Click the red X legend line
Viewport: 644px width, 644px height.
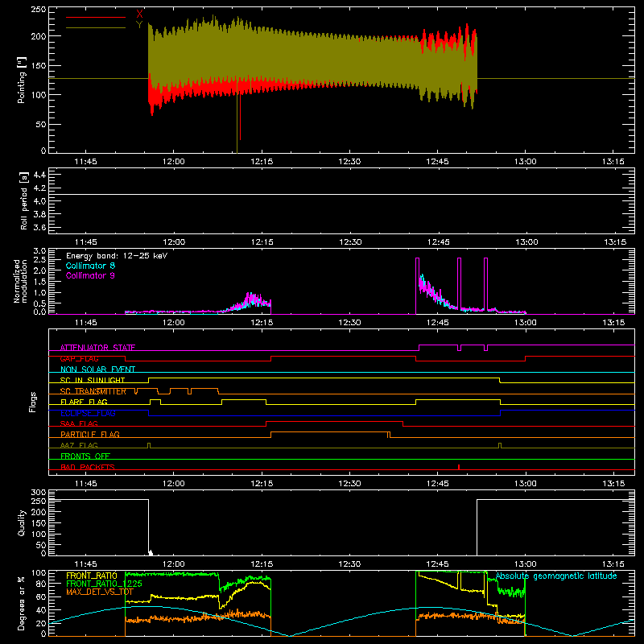[95, 17]
